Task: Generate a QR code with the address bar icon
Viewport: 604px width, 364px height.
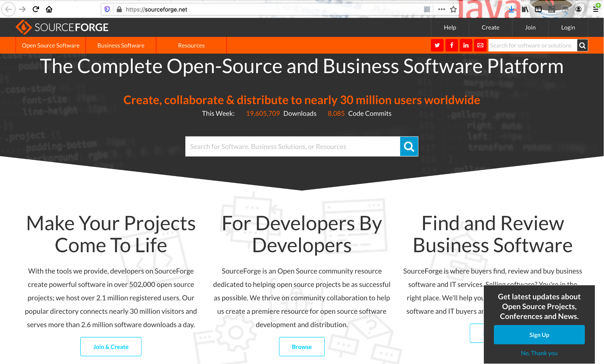Action: 427,9
